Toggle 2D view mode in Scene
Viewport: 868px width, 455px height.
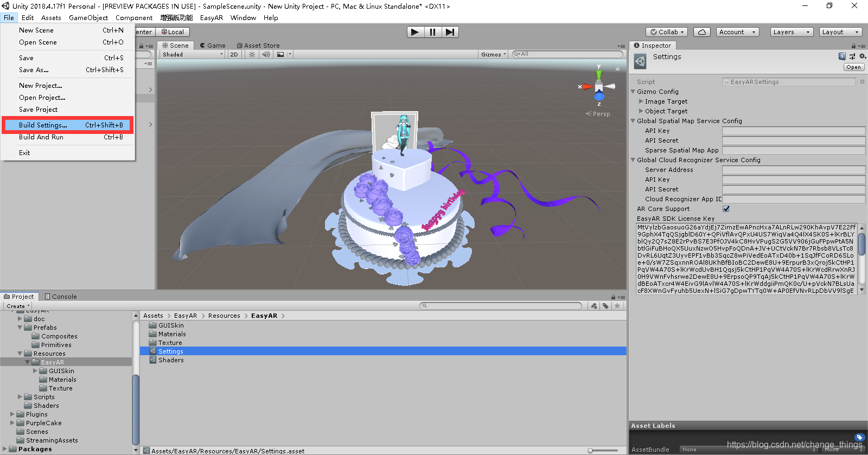234,54
